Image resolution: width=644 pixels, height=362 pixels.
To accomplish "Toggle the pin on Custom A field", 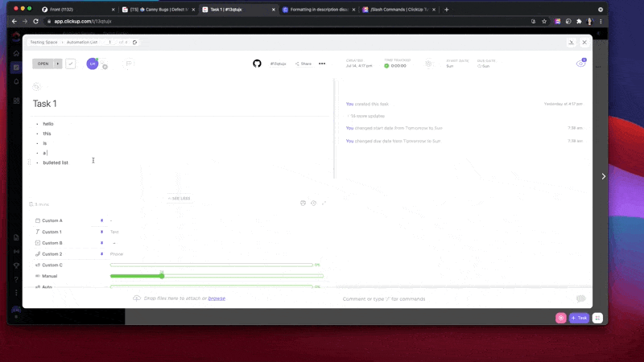I will 102,220.
